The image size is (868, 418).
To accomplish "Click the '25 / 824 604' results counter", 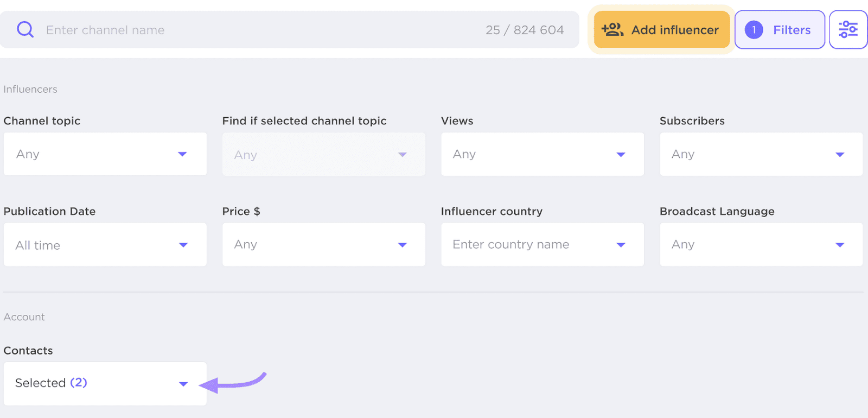I will (525, 30).
